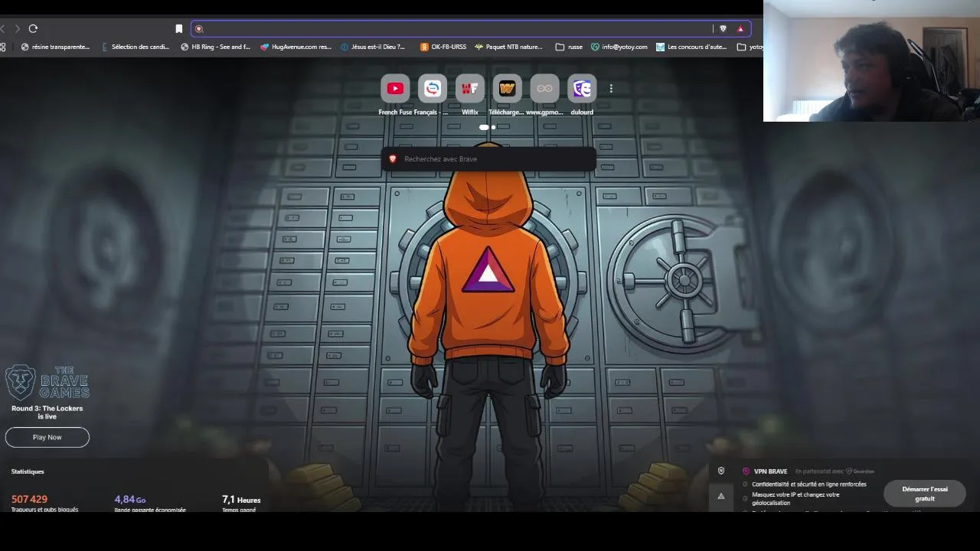
Task: Open the French Fuse Français shortcut tile
Action: 433,89
